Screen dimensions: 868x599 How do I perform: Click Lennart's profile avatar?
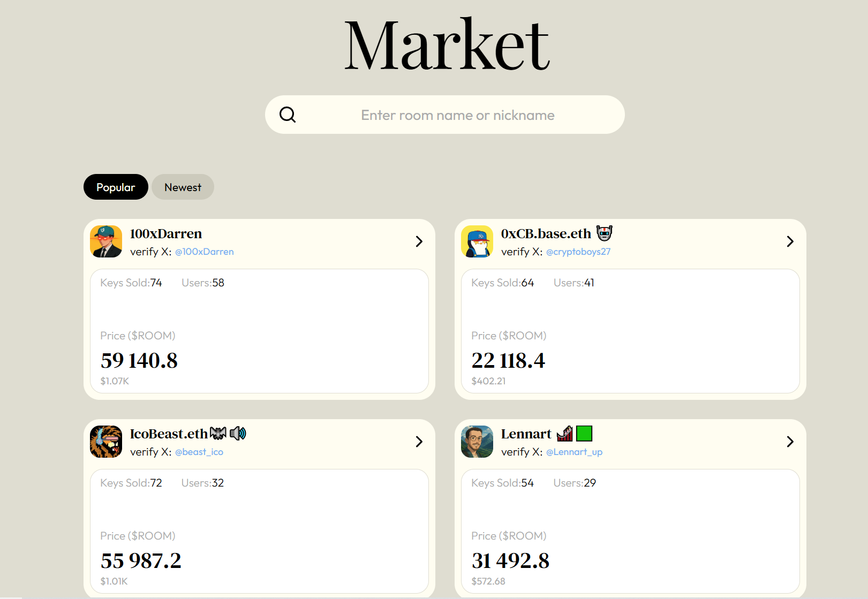pyautogui.click(x=477, y=442)
